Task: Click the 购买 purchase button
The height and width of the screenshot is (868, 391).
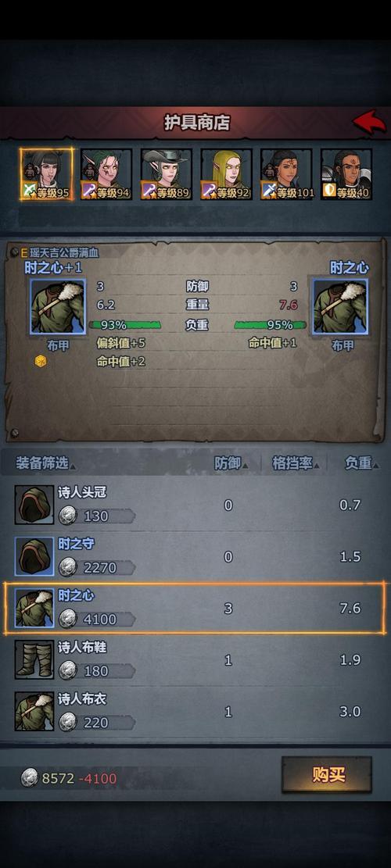Action: point(327,774)
